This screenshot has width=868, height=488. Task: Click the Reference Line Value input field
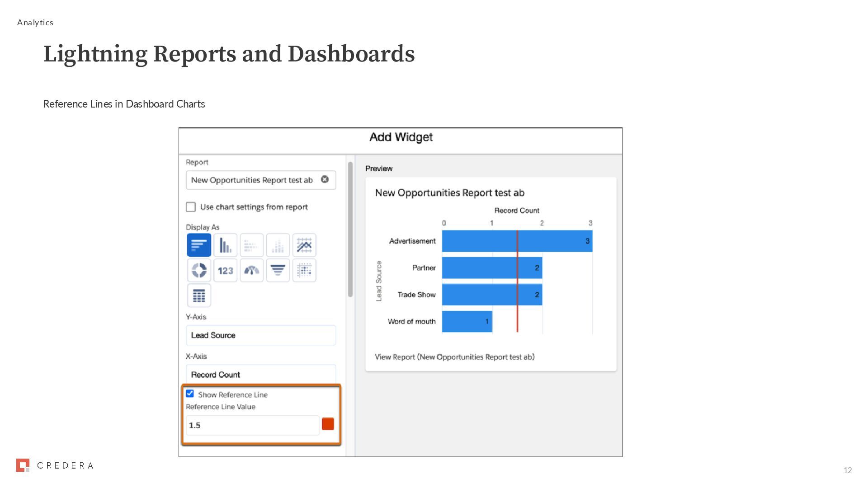click(x=252, y=425)
